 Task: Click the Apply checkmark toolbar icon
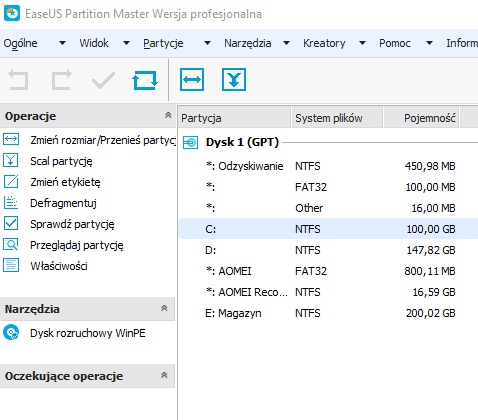(x=103, y=80)
